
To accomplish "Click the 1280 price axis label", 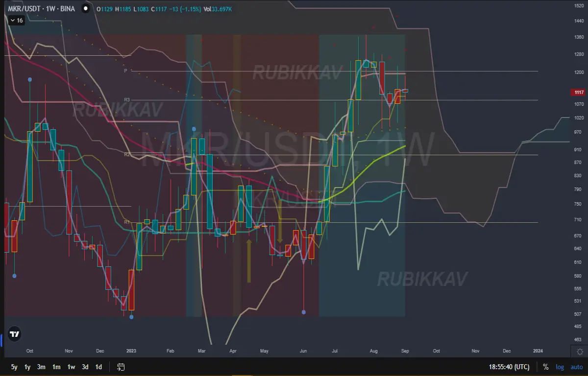I will tap(578, 54).
